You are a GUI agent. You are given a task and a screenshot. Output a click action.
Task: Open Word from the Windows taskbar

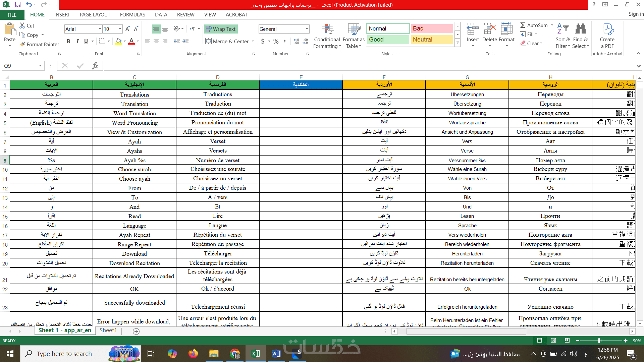[276, 354]
